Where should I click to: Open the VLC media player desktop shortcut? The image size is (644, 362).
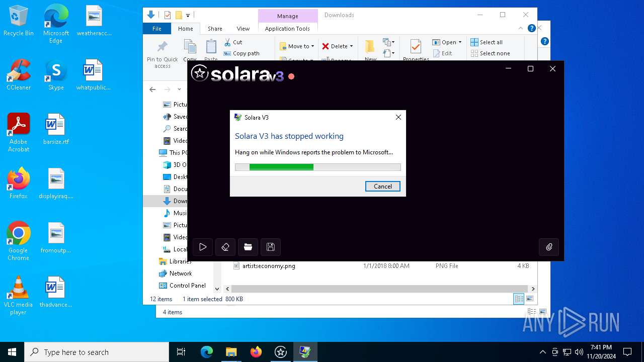[18, 296]
